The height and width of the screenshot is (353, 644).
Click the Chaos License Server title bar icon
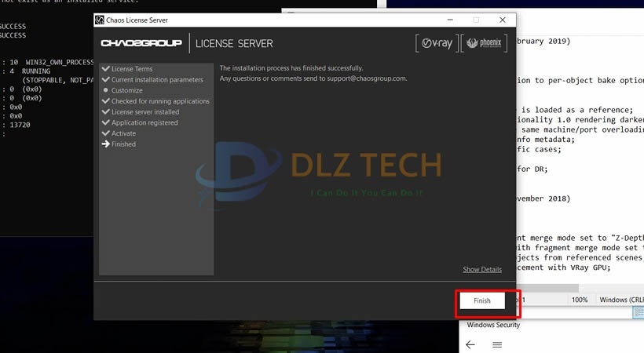(100, 20)
